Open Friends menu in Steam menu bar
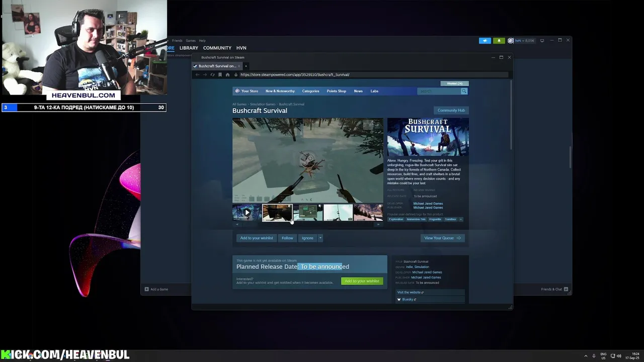This screenshot has width=644, height=362. click(x=177, y=41)
